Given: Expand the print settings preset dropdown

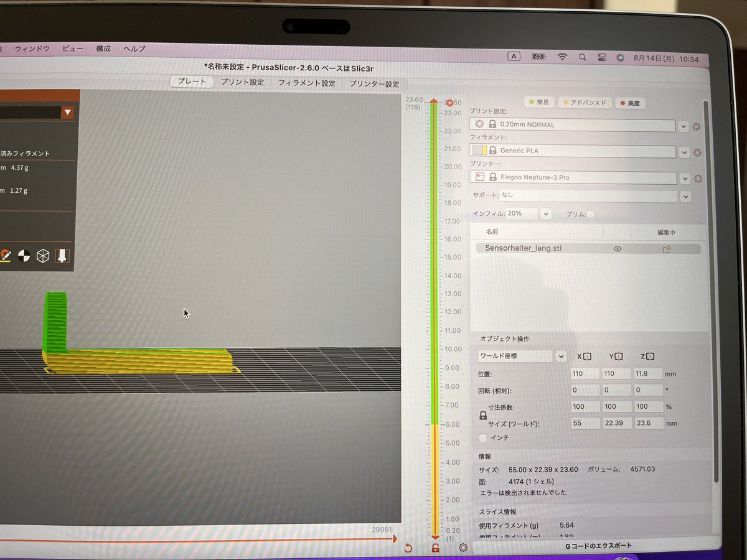Looking at the screenshot, I should click(x=684, y=126).
